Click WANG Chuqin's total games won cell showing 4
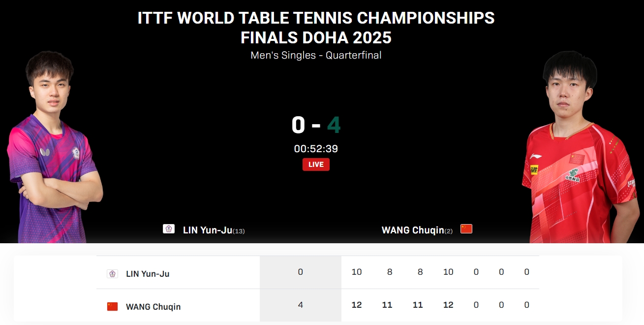The width and height of the screenshot is (644, 325). (301, 305)
